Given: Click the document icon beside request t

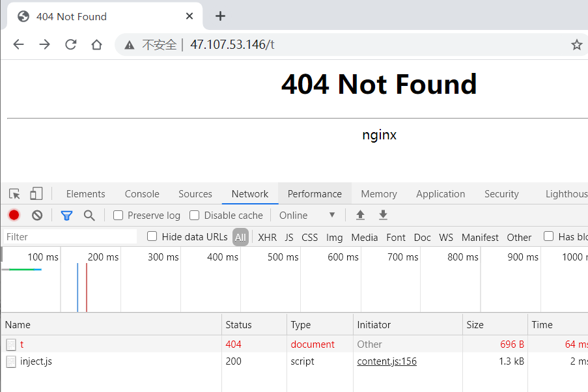Looking at the screenshot, I should (x=11, y=344).
